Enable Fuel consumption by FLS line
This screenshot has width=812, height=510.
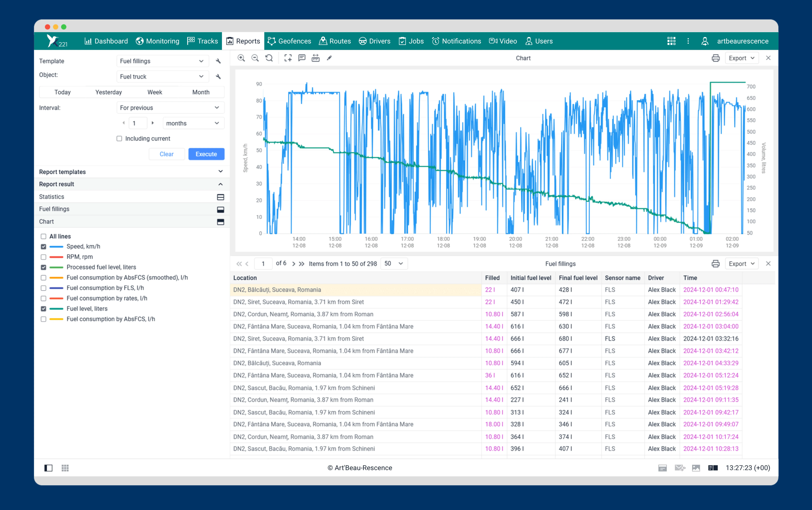click(44, 288)
